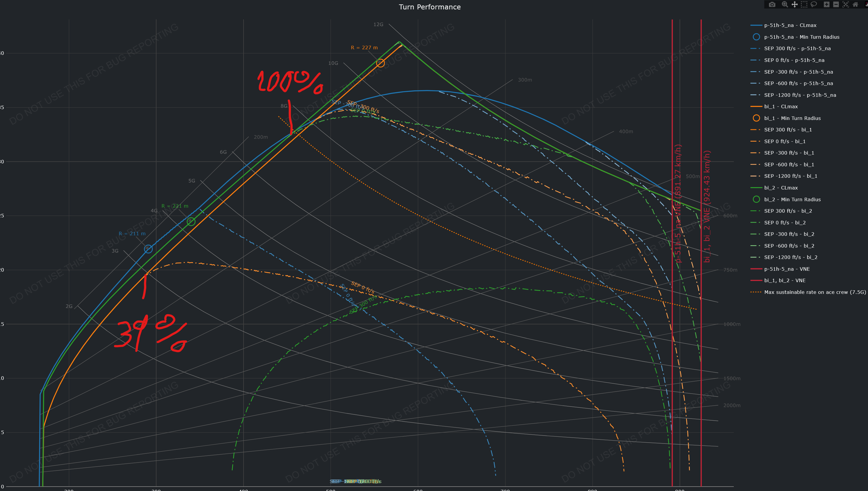Hide the p-51h-5_na - VNE line
The height and width of the screenshot is (491, 868).
pyautogui.click(x=787, y=269)
